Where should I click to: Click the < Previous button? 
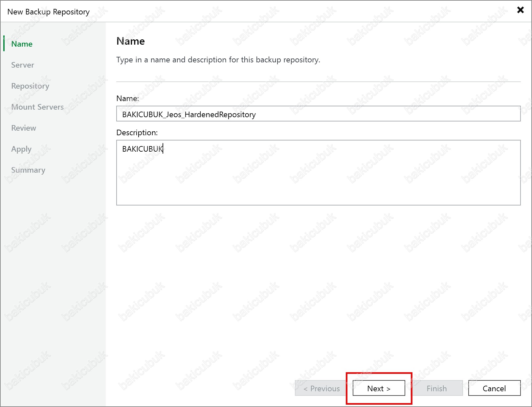(321, 388)
